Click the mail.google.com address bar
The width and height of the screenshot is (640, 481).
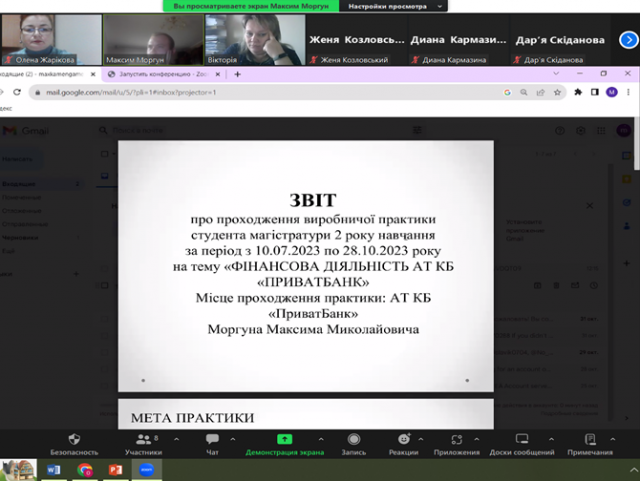coord(265,93)
